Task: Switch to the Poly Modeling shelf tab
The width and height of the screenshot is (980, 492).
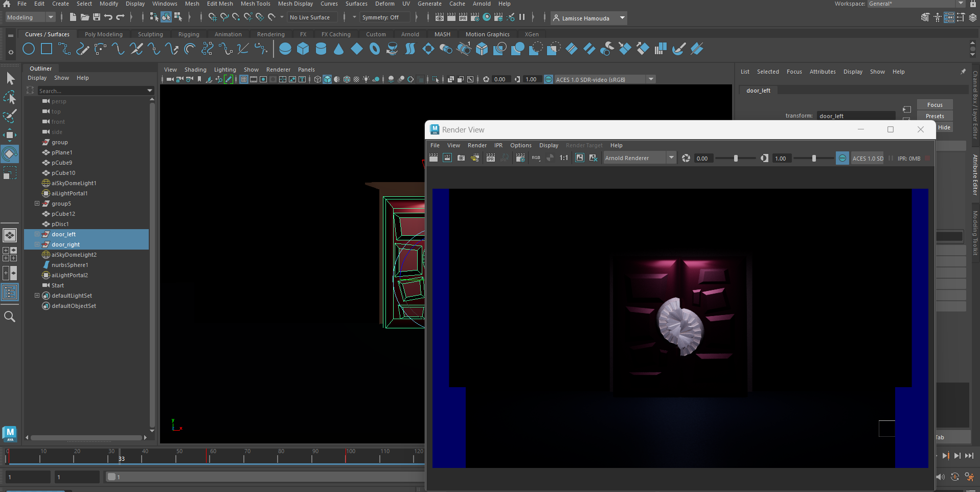Action: pos(103,34)
